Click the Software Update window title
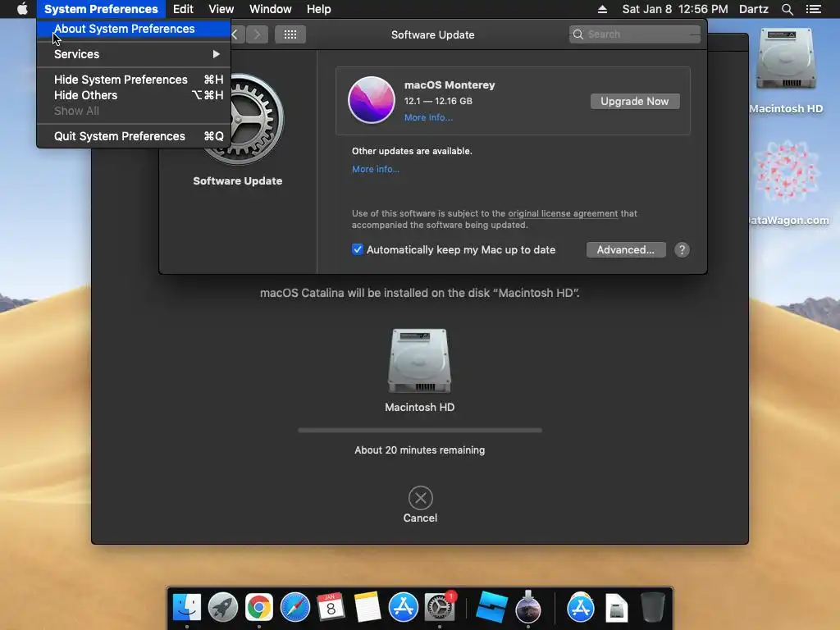Image resolution: width=840 pixels, height=630 pixels. [433, 34]
